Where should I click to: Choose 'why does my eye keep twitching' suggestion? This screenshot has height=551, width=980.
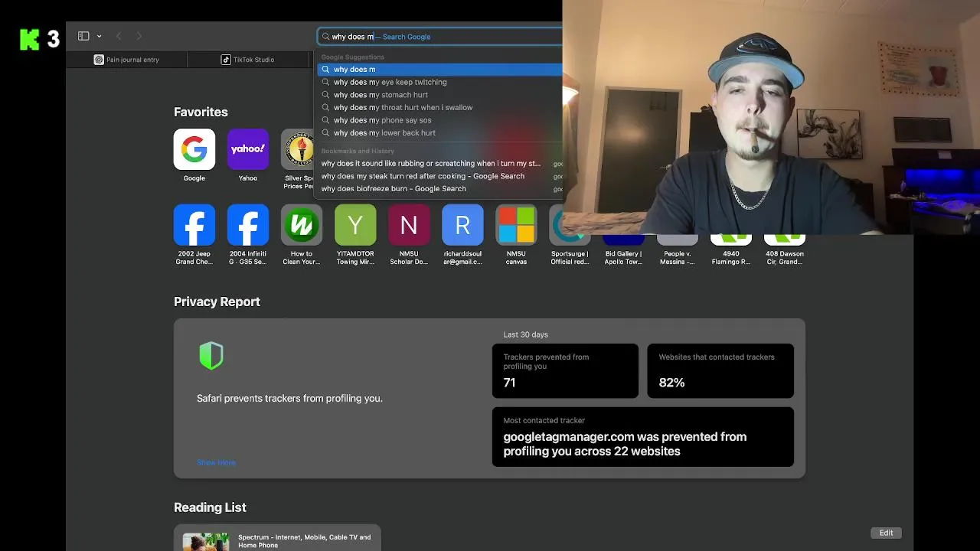(x=440, y=82)
